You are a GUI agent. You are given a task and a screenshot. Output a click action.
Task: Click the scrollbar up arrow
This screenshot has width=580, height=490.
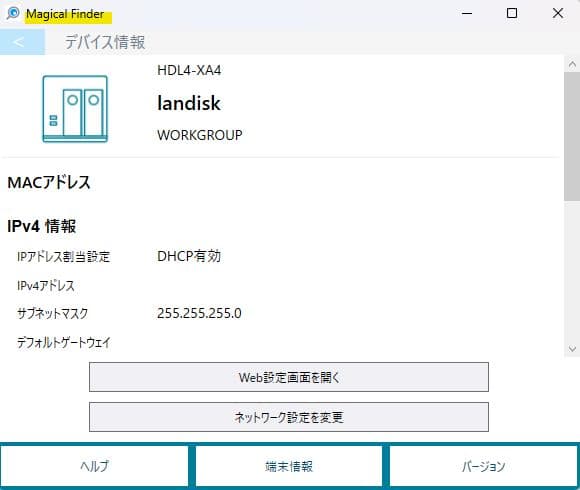coord(572,64)
